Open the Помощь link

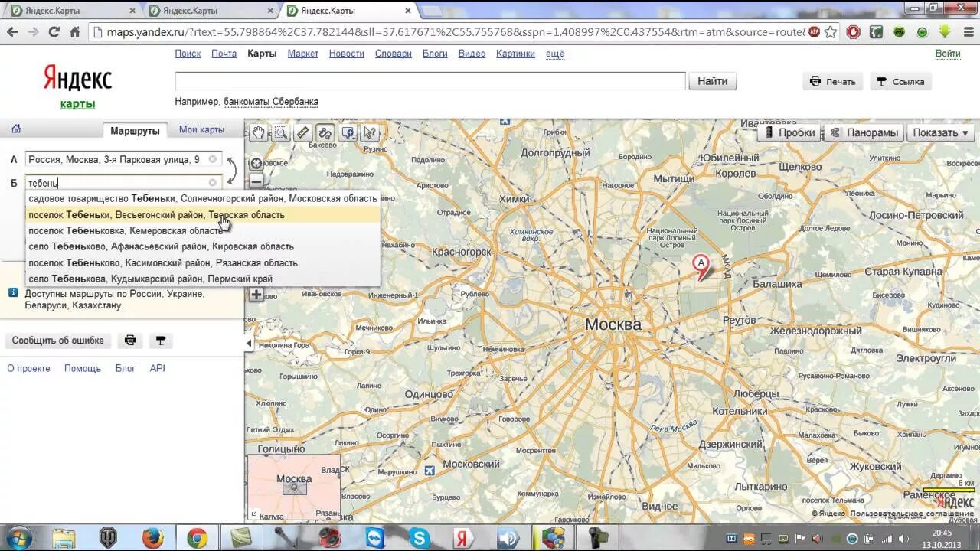[83, 368]
